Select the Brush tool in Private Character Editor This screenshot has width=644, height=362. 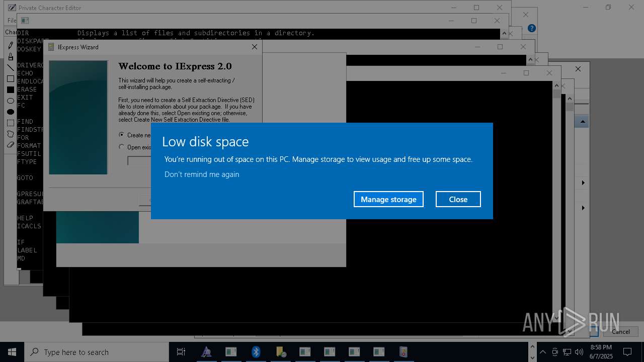[x=11, y=56]
